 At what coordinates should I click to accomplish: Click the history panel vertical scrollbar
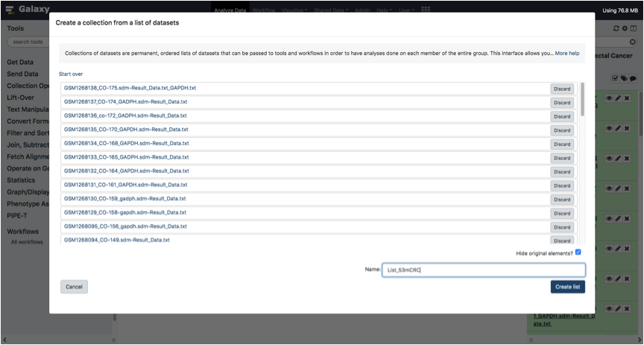[641, 114]
